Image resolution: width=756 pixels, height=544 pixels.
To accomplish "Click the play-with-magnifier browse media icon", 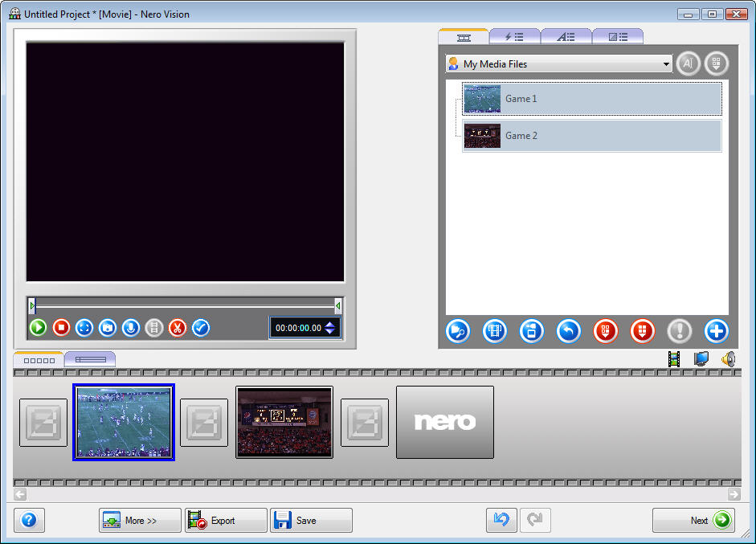I will click(458, 331).
